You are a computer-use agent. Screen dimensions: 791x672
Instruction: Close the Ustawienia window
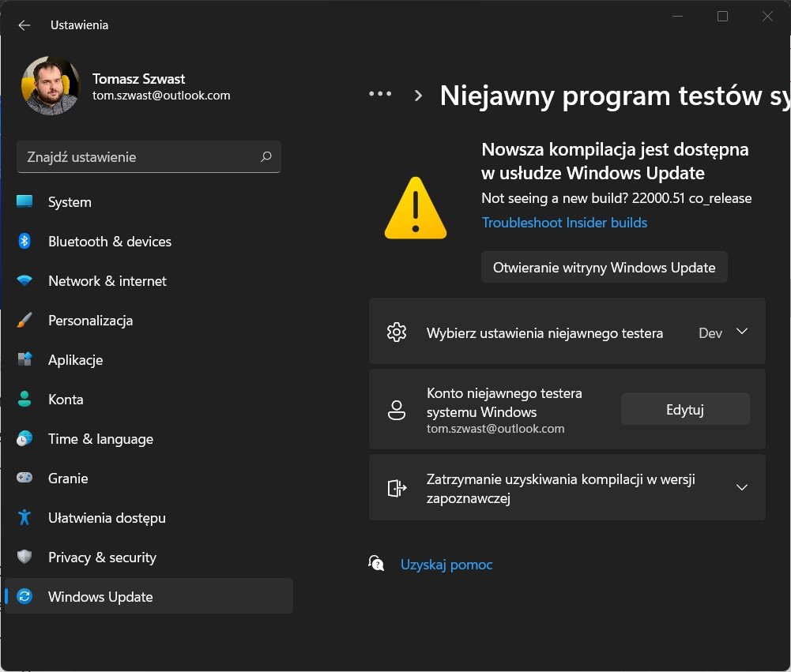click(x=767, y=16)
